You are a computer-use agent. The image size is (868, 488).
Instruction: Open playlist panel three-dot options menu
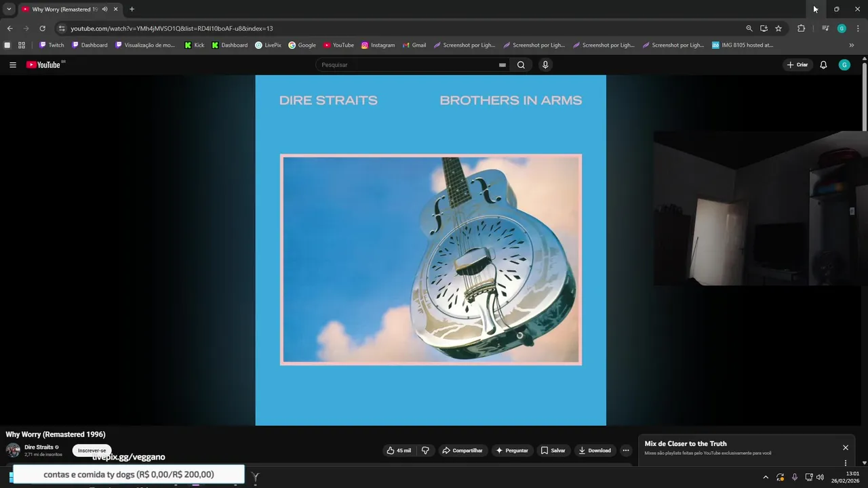(x=846, y=463)
